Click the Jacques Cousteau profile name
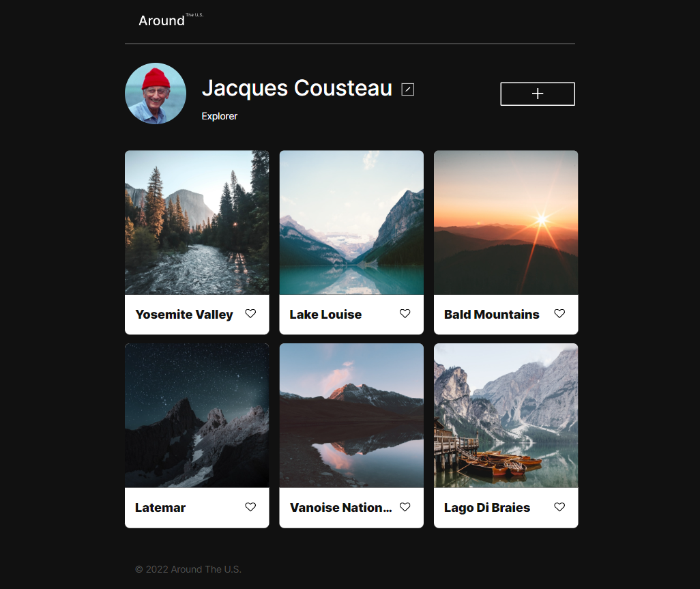The image size is (700, 589). [297, 88]
